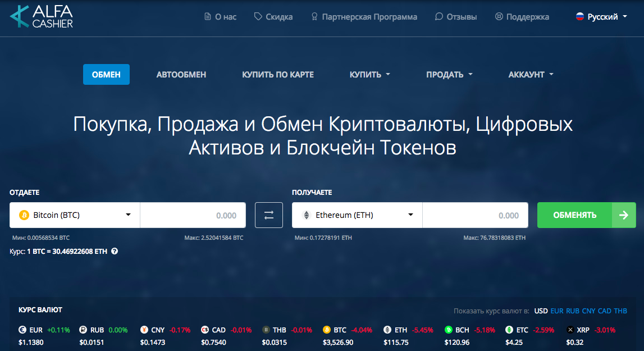Click the Мин: 0.17278191 ETH value
The height and width of the screenshot is (351, 644).
click(x=323, y=238)
